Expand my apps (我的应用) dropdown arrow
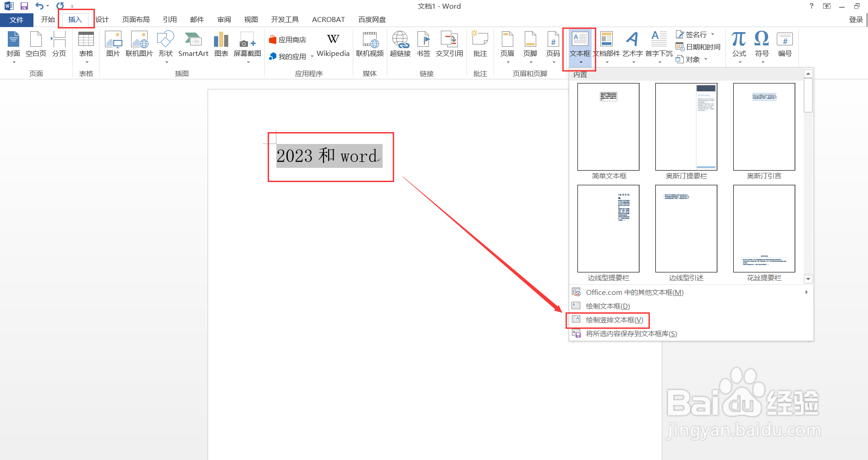Screen dimensions: 868x460 (x=312, y=56)
